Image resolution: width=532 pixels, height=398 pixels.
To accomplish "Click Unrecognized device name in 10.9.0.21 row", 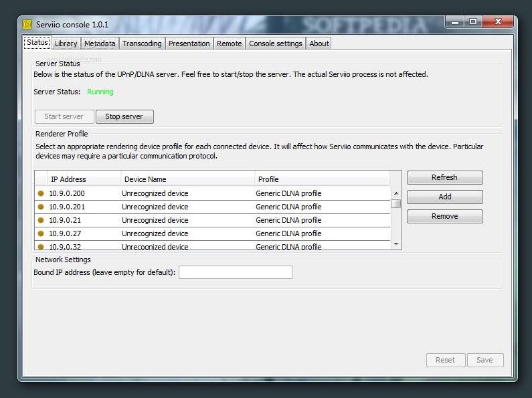I will (155, 220).
